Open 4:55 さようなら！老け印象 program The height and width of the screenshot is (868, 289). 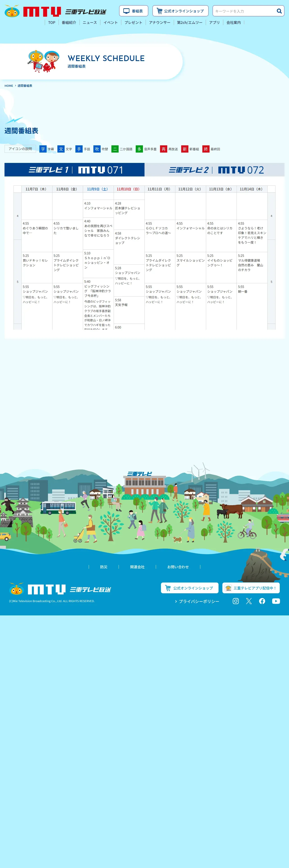click(x=252, y=236)
